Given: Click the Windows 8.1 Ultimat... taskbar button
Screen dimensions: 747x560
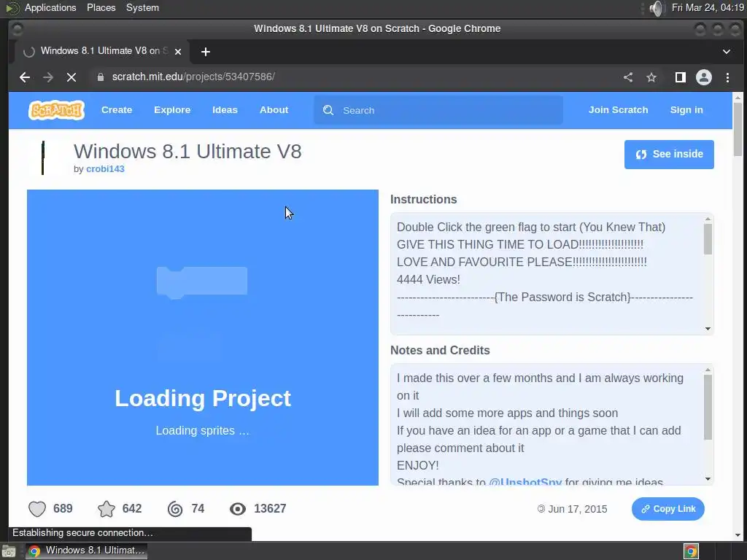Looking at the screenshot, I should [86, 551].
